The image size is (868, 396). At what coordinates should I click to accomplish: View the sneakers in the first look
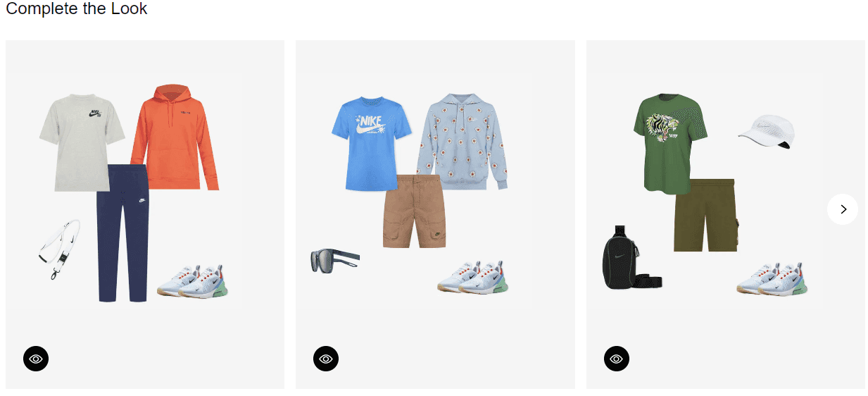(x=194, y=280)
